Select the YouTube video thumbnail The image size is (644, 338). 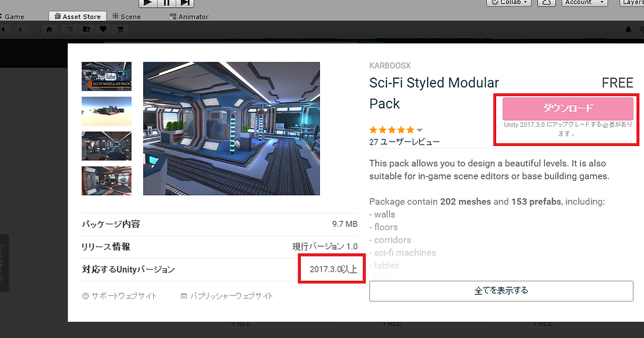106,76
